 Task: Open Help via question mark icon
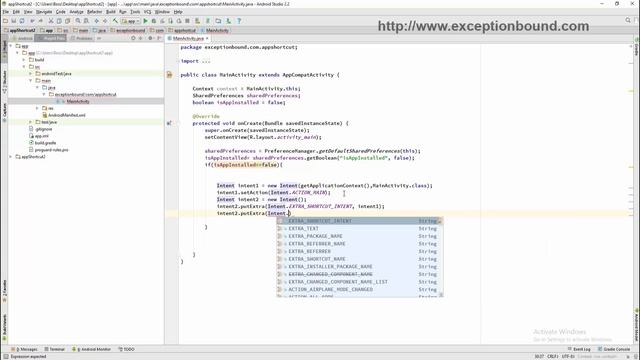click(x=239, y=21)
